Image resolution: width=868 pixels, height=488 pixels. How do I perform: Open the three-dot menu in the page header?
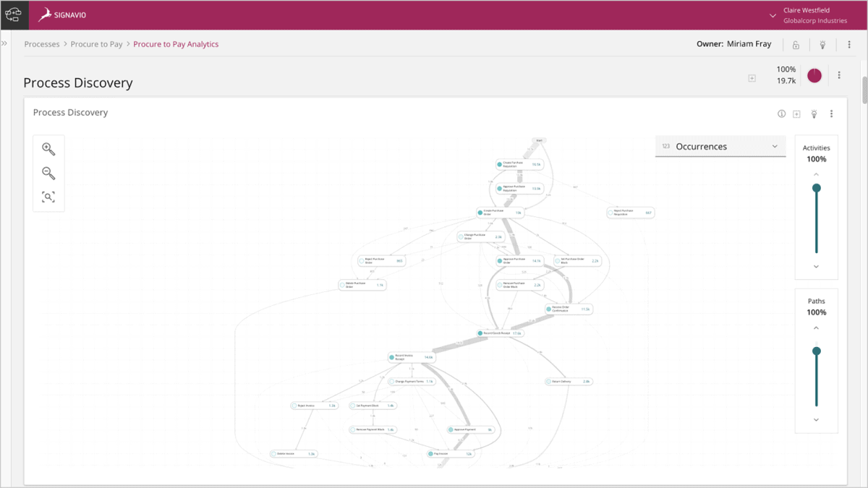coord(838,74)
